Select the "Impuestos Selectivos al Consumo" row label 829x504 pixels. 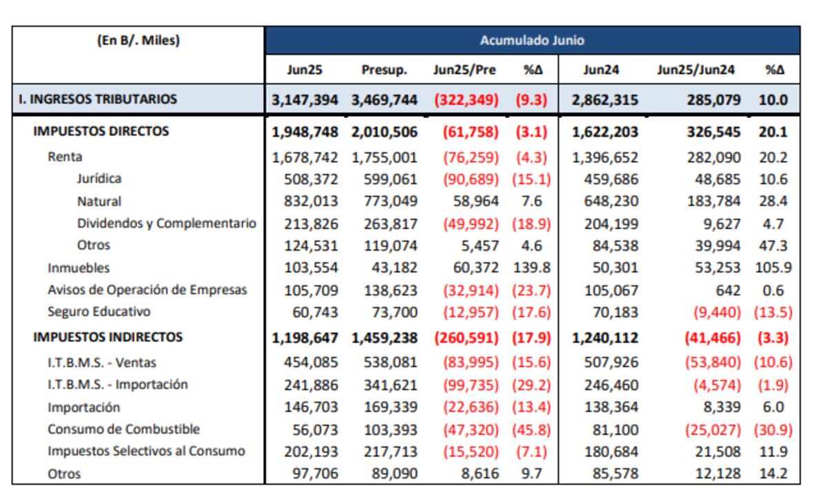click(x=146, y=452)
